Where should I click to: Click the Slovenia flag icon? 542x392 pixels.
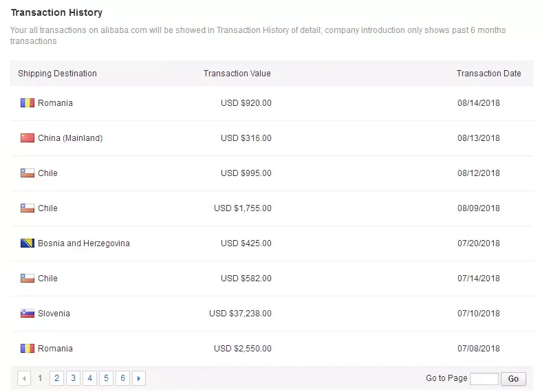click(28, 314)
